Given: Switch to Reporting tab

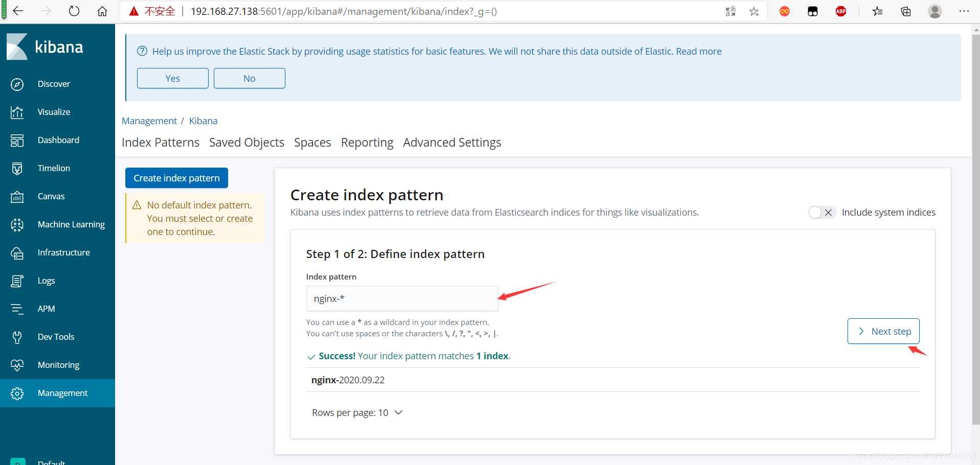Looking at the screenshot, I should pos(367,143).
